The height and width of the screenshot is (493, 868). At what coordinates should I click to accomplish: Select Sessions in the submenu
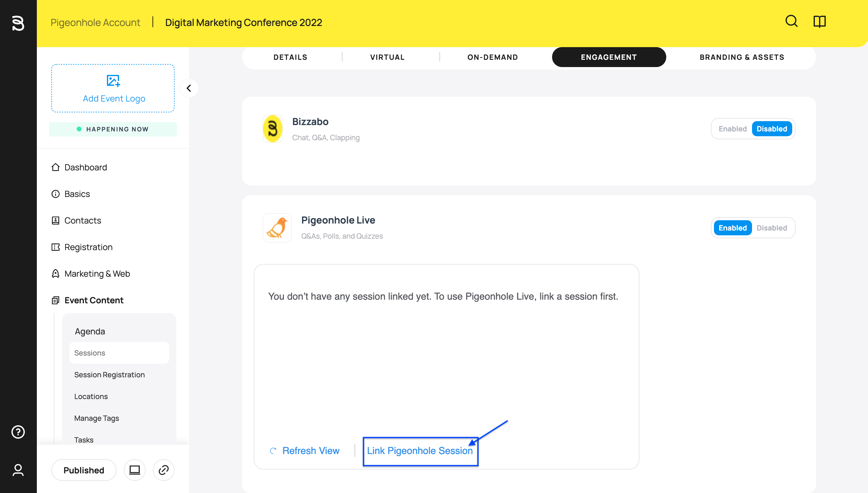tap(119, 353)
